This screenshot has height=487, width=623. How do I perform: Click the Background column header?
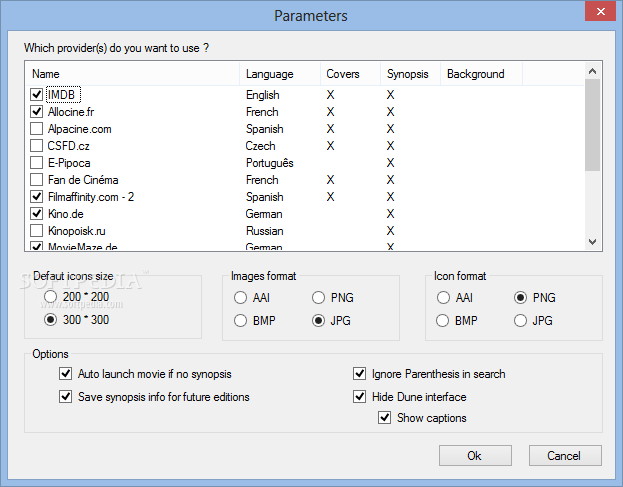[x=481, y=74]
